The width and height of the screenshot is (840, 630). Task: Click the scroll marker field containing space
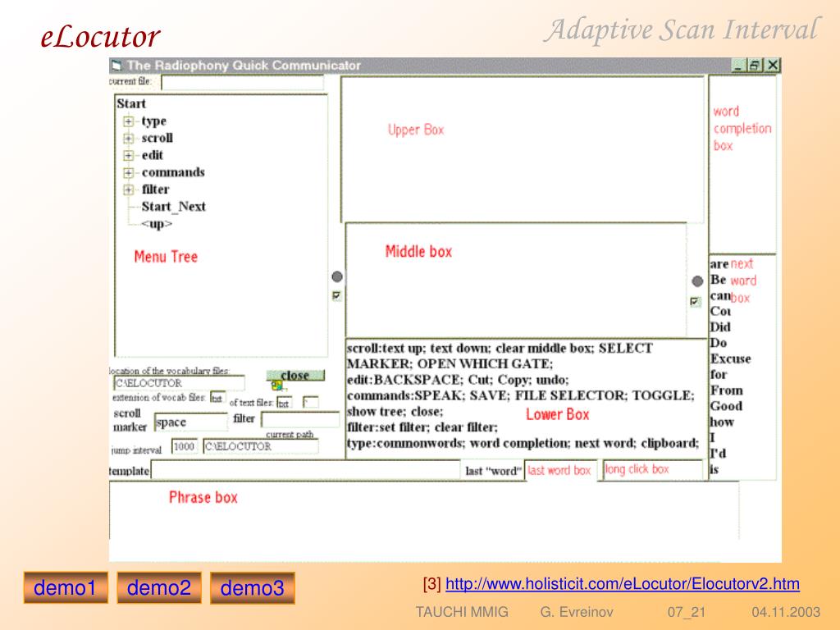(190, 422)
